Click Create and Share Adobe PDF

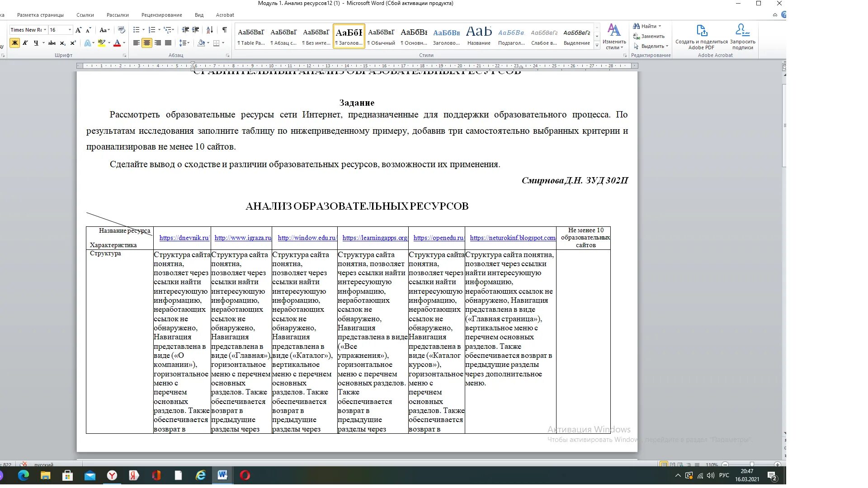pyautogui.click(x=701, y=37)
